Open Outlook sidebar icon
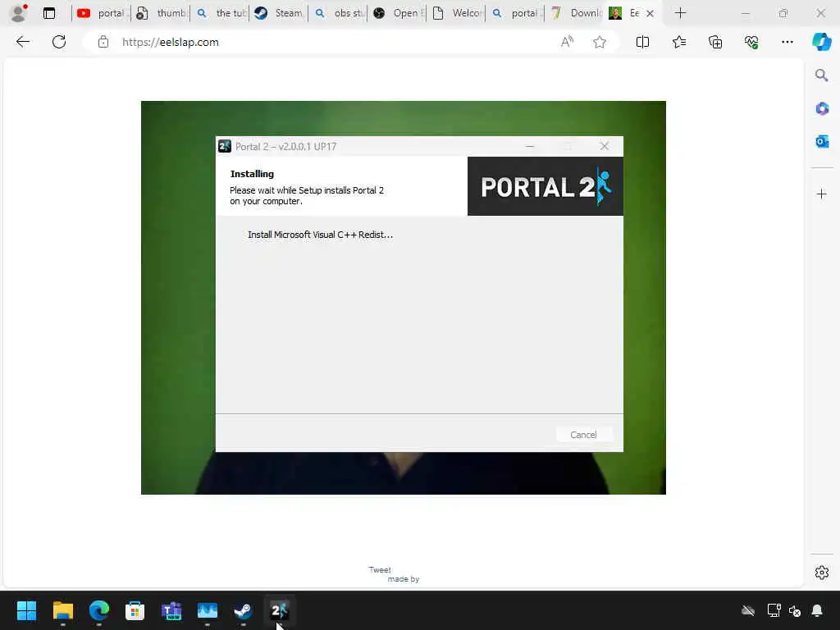This screenshot has width=840, height=630. (x=822, y=141)
